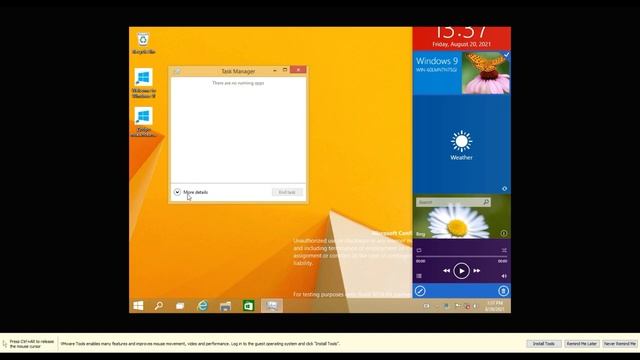Open the Store app on taskbar

point(248,306)
